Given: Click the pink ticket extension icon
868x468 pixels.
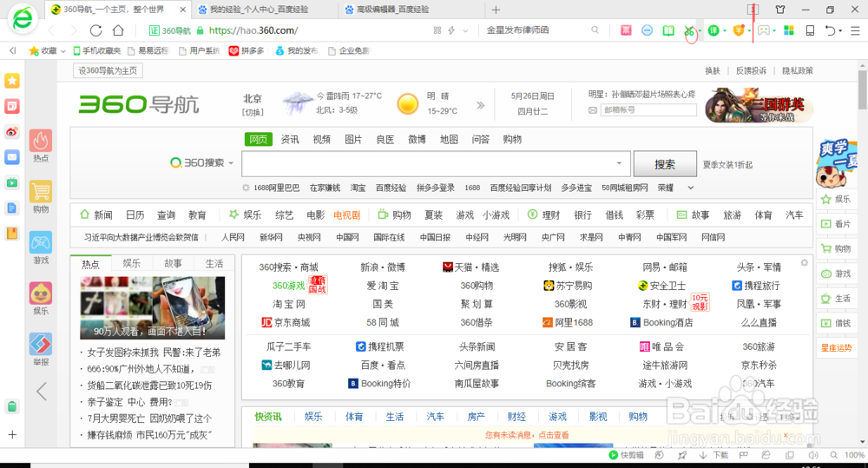Looking at the screenshot, I should pos(626,30).
